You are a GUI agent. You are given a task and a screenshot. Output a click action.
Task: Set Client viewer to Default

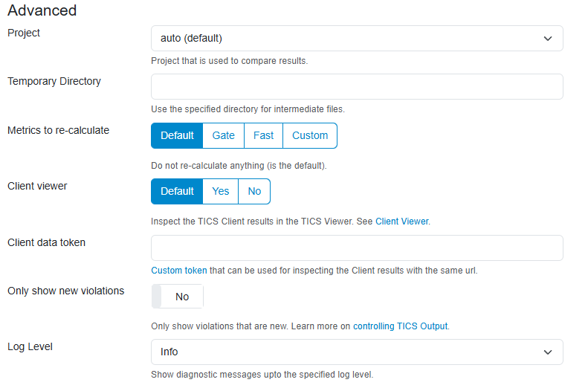177,191
